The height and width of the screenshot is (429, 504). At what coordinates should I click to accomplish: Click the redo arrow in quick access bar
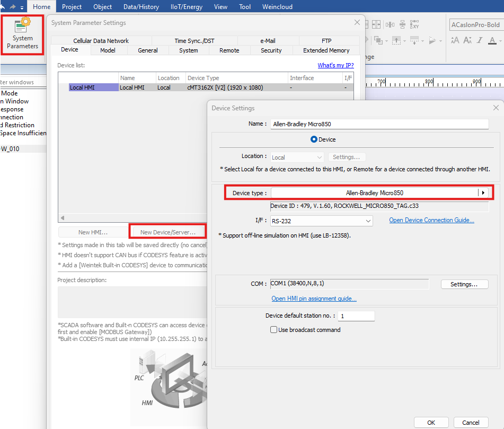(13, 6)
